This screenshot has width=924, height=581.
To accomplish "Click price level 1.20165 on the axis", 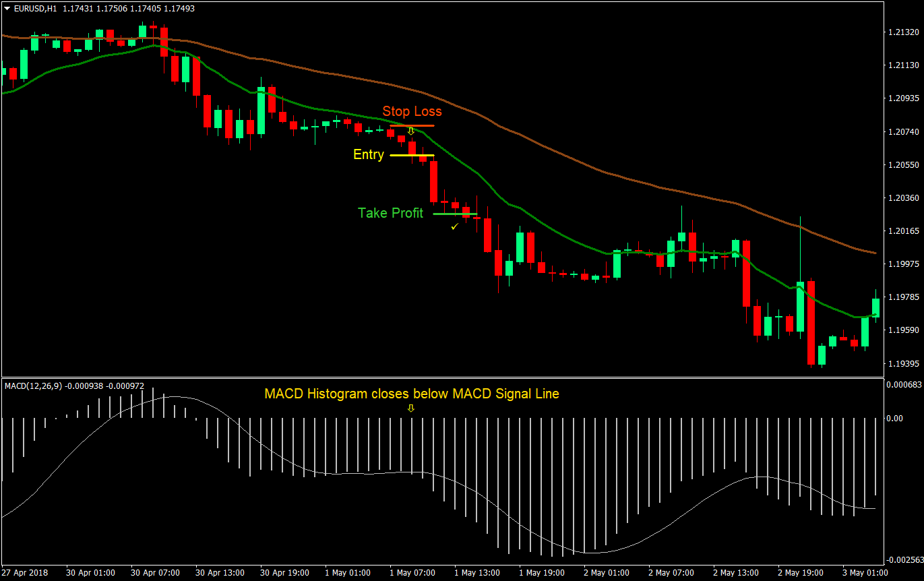I will coord(903,231).
